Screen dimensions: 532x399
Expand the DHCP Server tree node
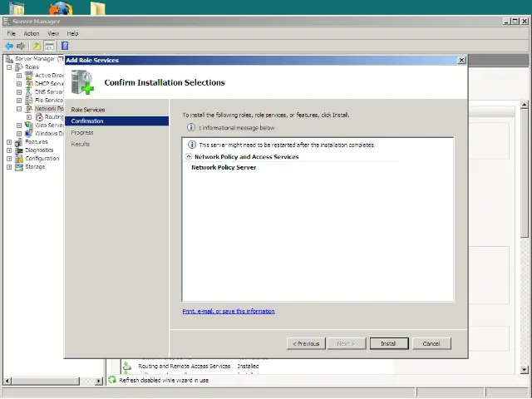19,84
